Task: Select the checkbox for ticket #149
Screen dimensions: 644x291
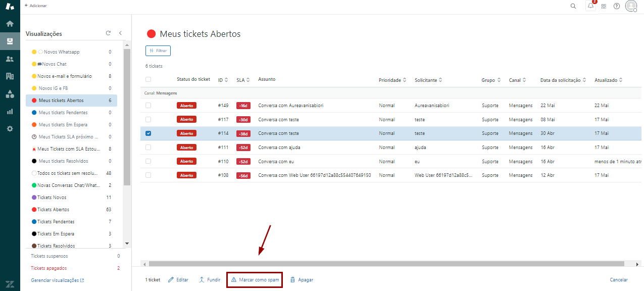Action: pyautogui.click(x=148, y=106)
